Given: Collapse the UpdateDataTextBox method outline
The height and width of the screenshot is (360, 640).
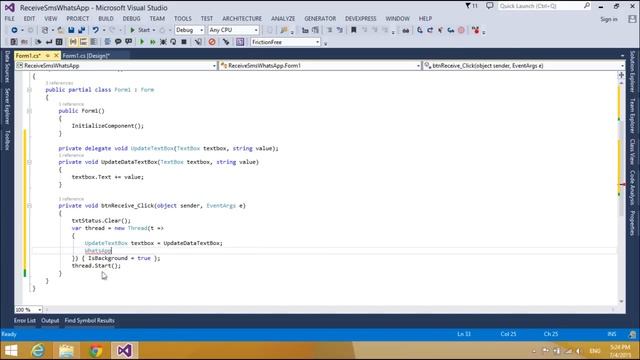Looking at the screenshot, I should (x=29, y=162).
